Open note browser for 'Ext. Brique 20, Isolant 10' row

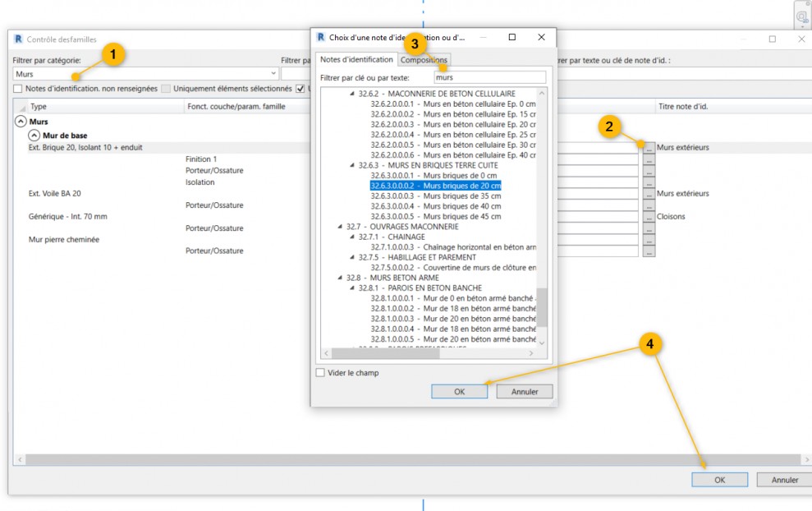(649, 148)
